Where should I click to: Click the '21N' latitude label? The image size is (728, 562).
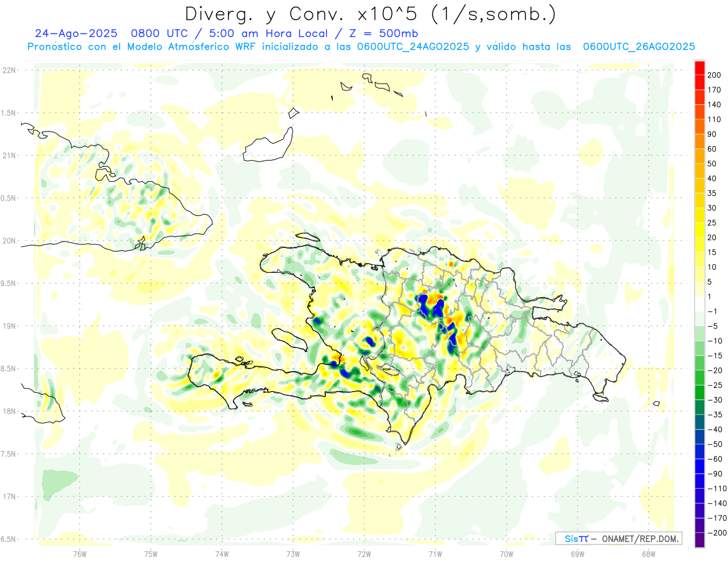(x=9, y=155)
